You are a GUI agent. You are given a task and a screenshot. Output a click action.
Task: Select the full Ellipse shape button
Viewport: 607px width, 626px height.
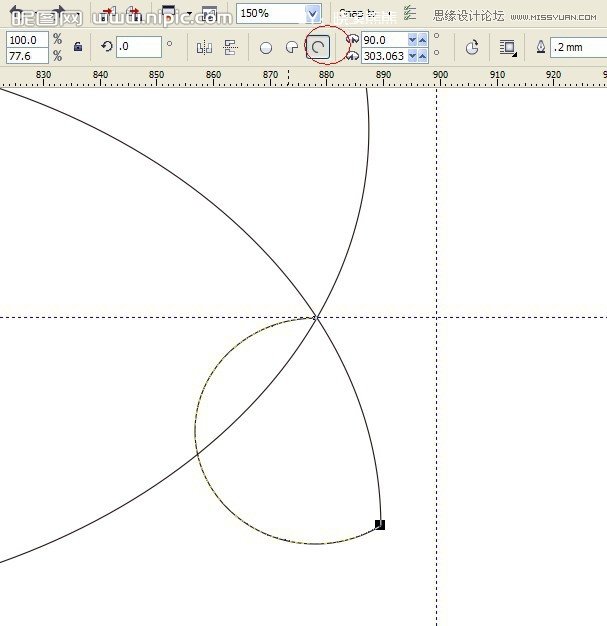(266, 47)
